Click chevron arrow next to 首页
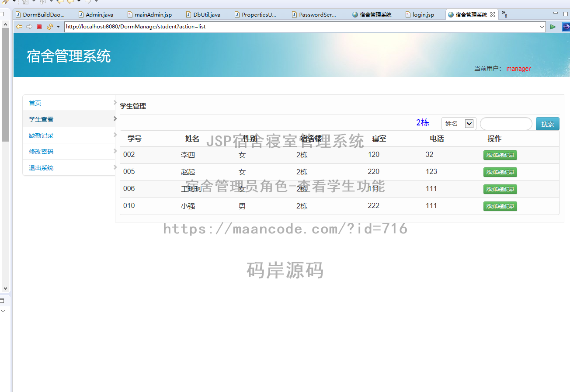The image size is (570, 392). [115, 103]
